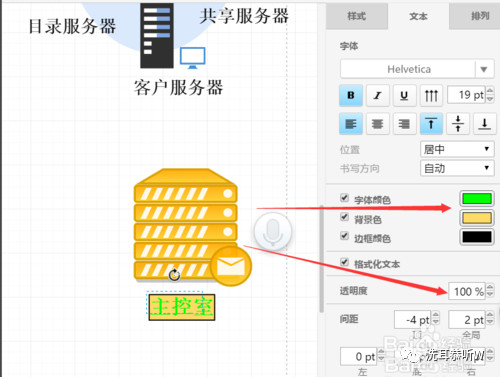This screenshot has height=377, width=500.
Task: Center text horizontally
Action: 377,124
